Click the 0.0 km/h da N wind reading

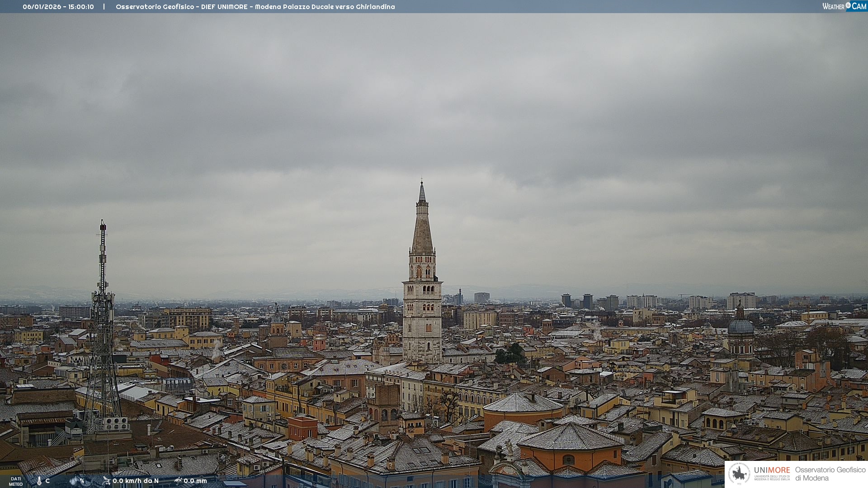pyautogui.click(x=136, y=481)
